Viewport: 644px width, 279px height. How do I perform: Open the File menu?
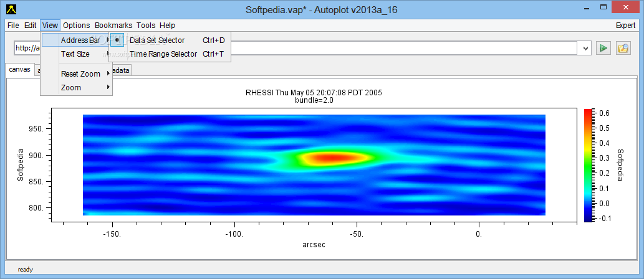[13, 25]
